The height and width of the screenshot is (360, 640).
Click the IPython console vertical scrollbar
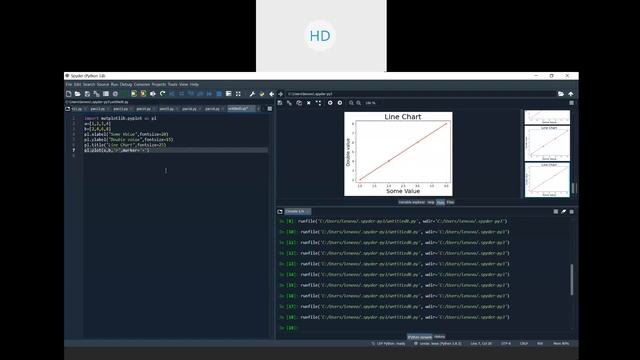[571, 280]
